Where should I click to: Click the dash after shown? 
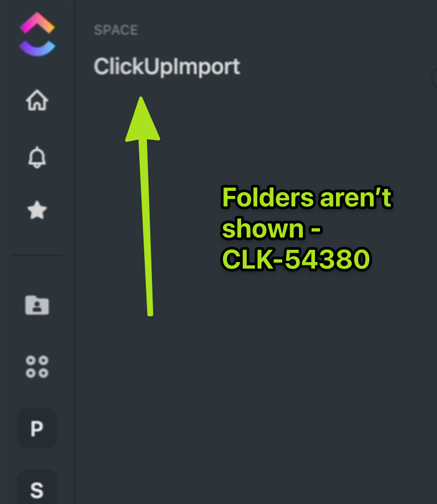316,229
